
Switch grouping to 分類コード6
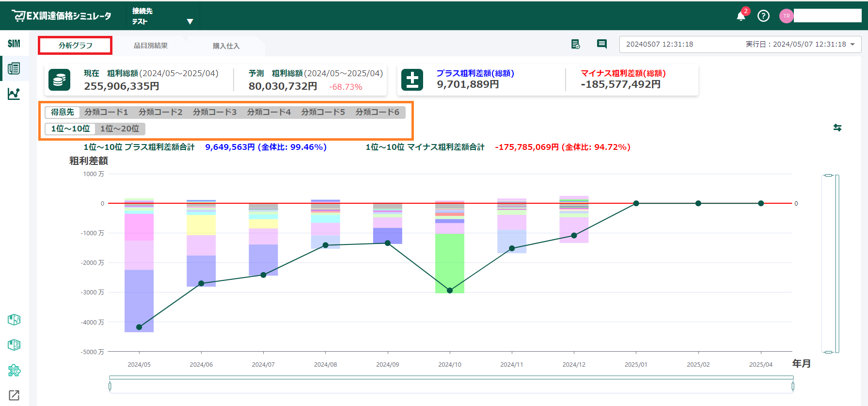(x=377, y=112)
